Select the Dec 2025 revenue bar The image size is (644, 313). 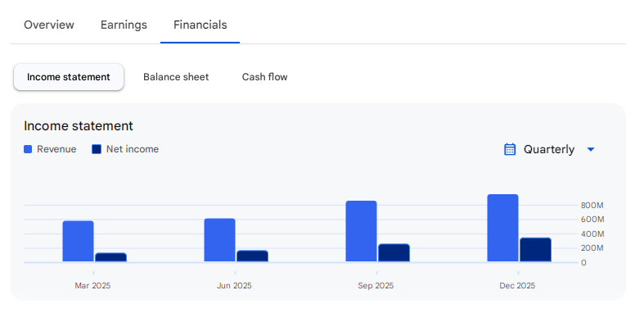click(x=502, y=228)
